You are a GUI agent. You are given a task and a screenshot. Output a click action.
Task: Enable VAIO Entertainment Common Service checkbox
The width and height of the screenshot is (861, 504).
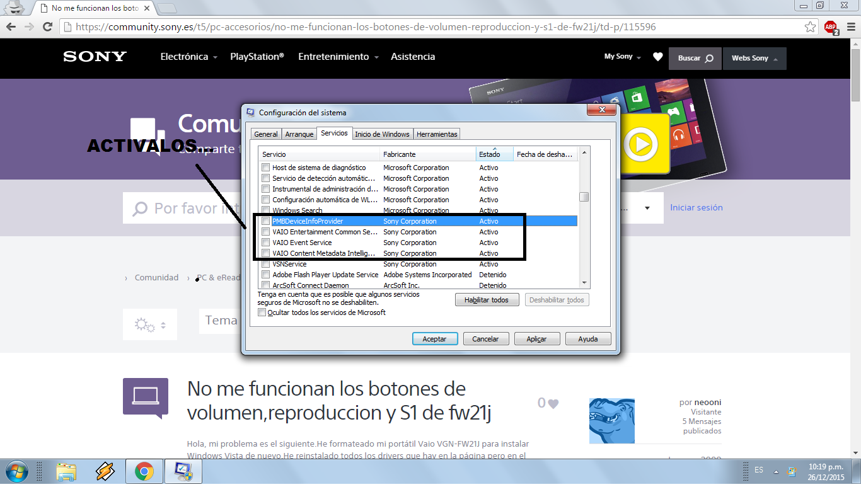coord(266,232)
